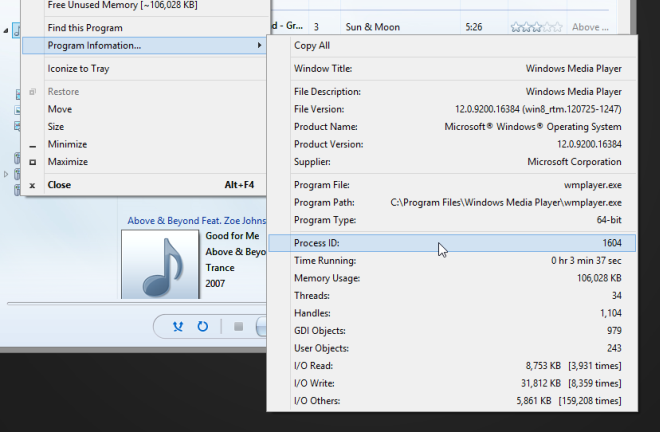Click the Trance genre label
The height and width of the screenshot is (432, 660).
coord(220,268)
